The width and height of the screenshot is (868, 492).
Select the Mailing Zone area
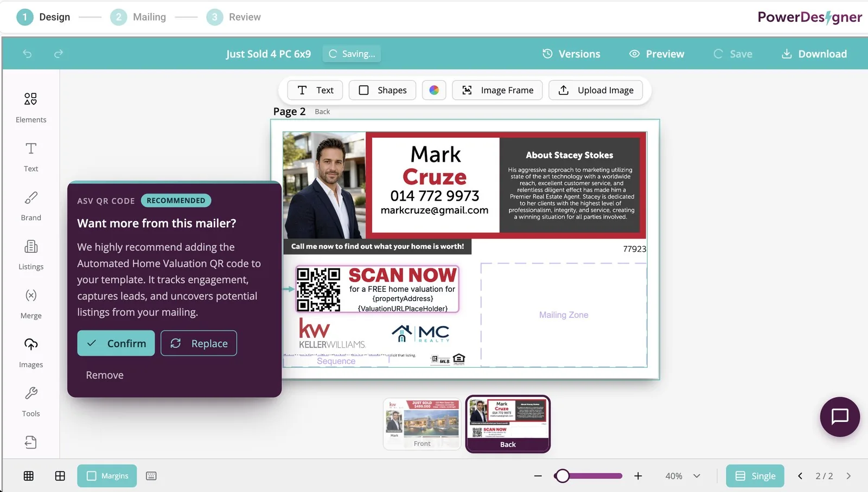coord(564,315)
